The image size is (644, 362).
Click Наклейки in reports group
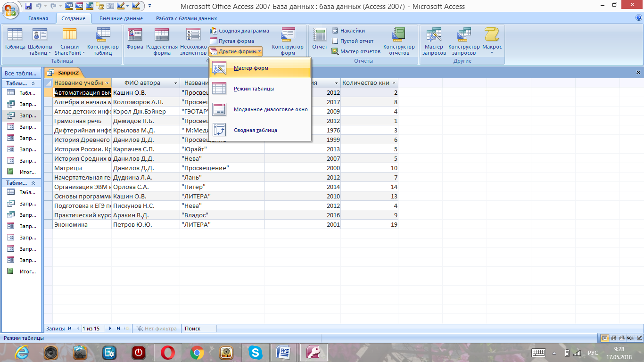point(348,31)
